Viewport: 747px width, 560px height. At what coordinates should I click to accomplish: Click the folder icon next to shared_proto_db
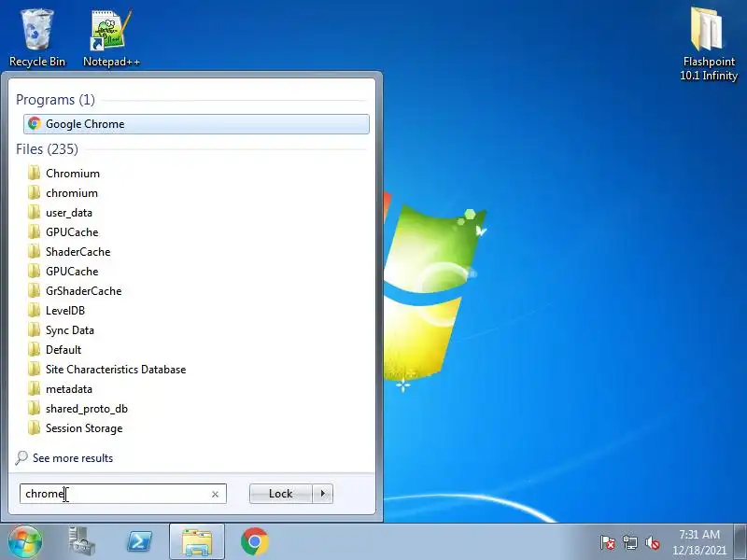click(35, 409)
